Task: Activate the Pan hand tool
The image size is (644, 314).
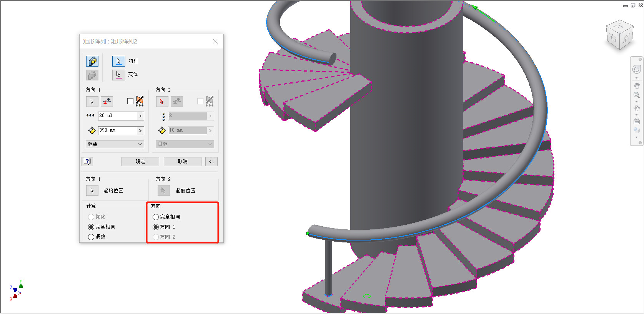Action: click(x=637, y=85)
